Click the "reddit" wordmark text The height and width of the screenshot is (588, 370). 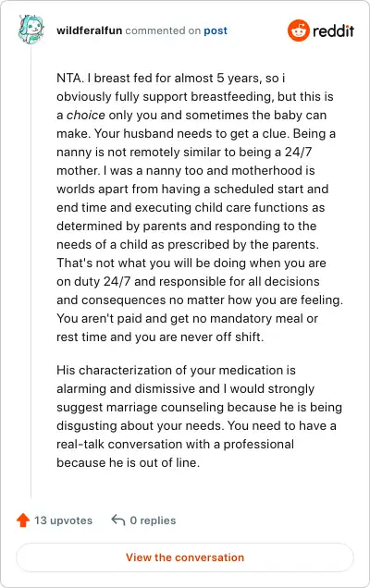click(333, 31)
